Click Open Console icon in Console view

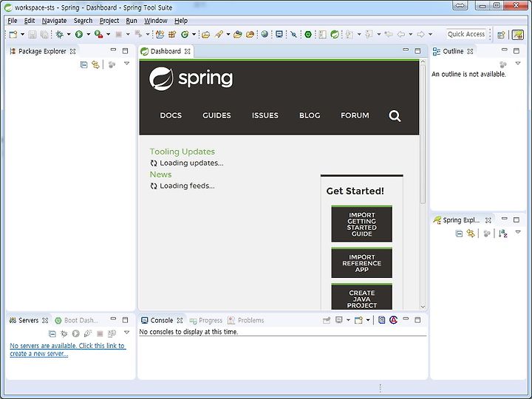[358, 320]
